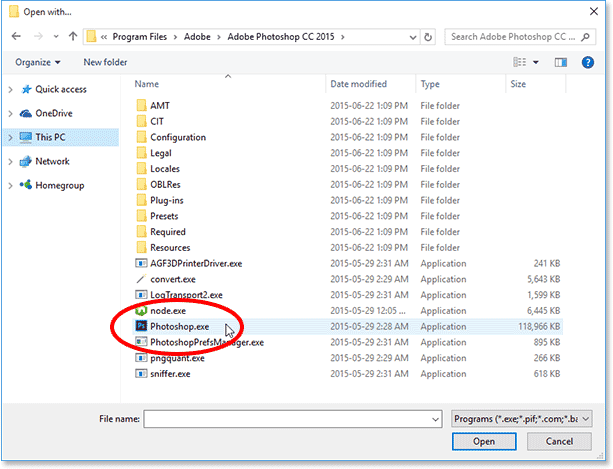Viewport: 613px width, 469px height.
Task: Click the Forward navigation arrow
Action: pyautogui.click(x=38, y=36)
